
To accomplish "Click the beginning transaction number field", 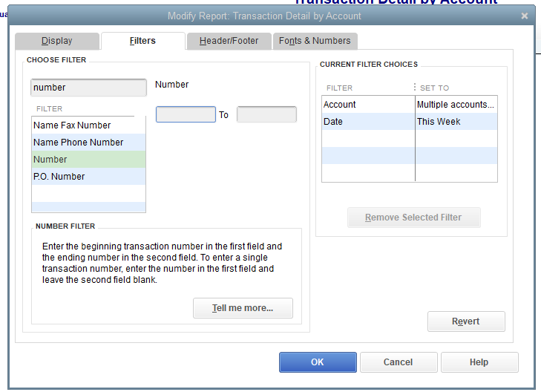I will click(x=186, y=114).
